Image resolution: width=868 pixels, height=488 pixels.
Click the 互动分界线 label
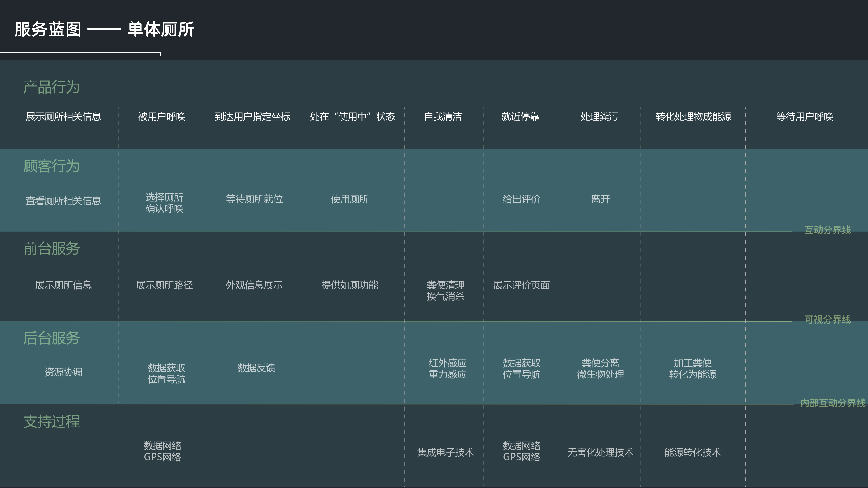(x=827, y=230)
